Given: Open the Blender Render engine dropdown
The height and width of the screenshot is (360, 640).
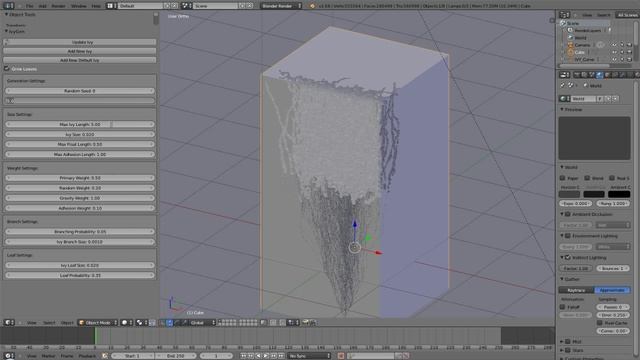Looking at the screenshot, I should (282, 6).
